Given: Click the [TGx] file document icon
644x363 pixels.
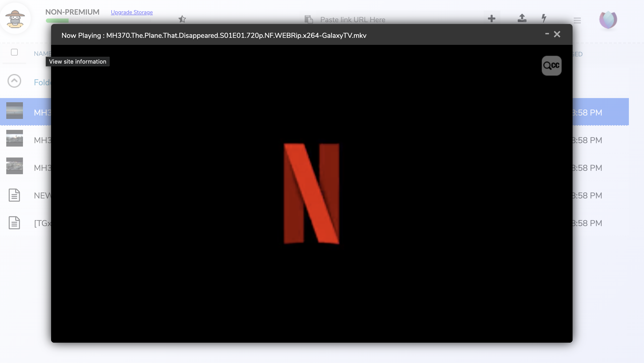Looking at the screenshot, I should point(14,223).
